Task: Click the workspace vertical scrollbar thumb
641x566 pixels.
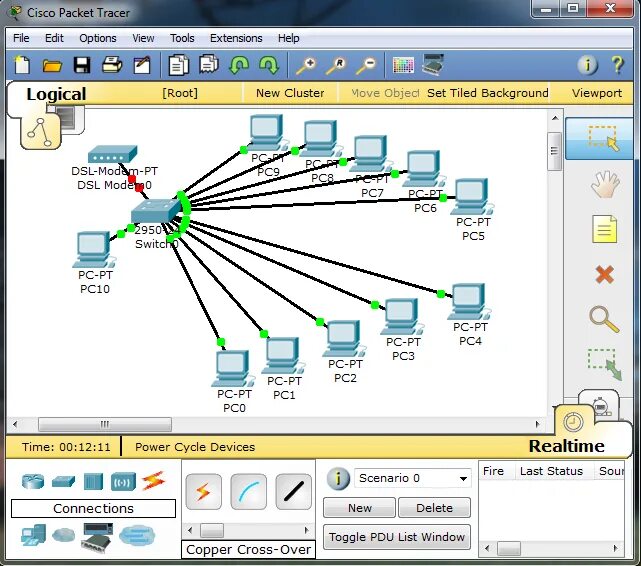Action: coord(554,151)
